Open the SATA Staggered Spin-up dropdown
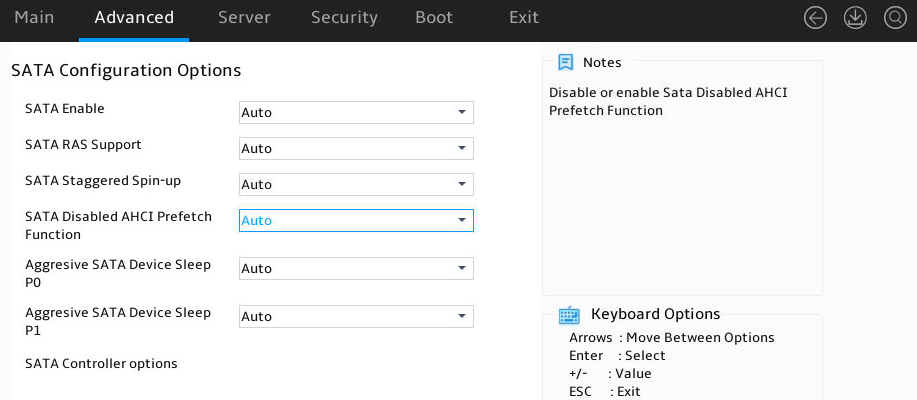This screenshot has height=400, width=917. pos(356,184)
